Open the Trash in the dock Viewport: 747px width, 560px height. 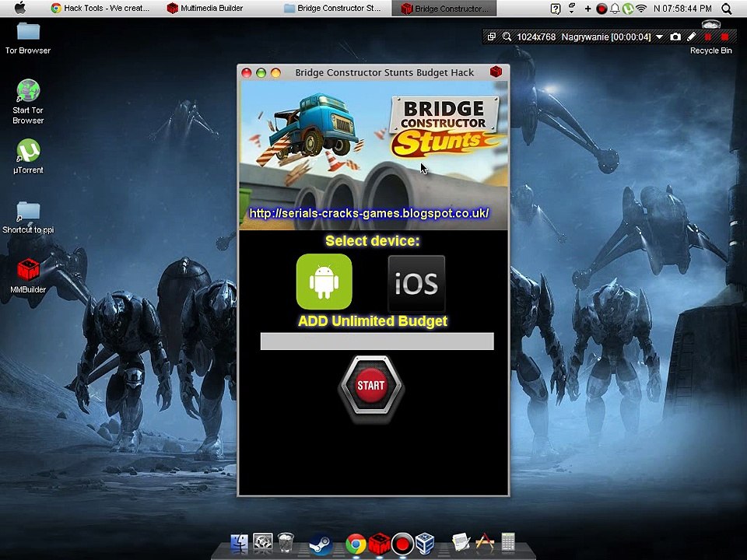coord(286,542)
